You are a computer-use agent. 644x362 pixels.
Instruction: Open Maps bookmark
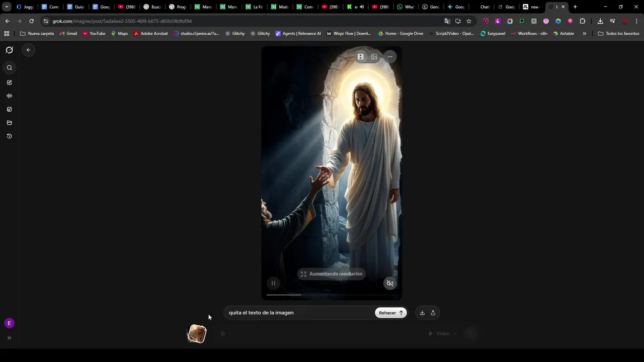(x=119, y=34)
